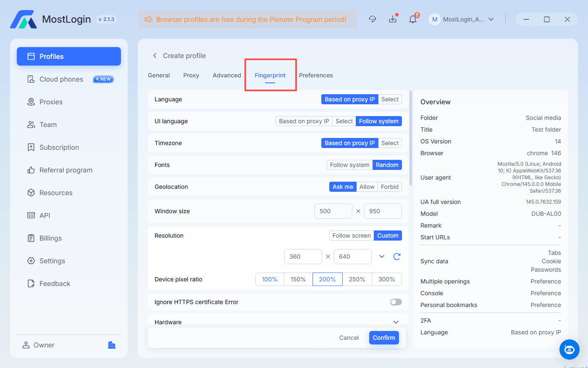Open the downloads icon in header

coord(393,19)
